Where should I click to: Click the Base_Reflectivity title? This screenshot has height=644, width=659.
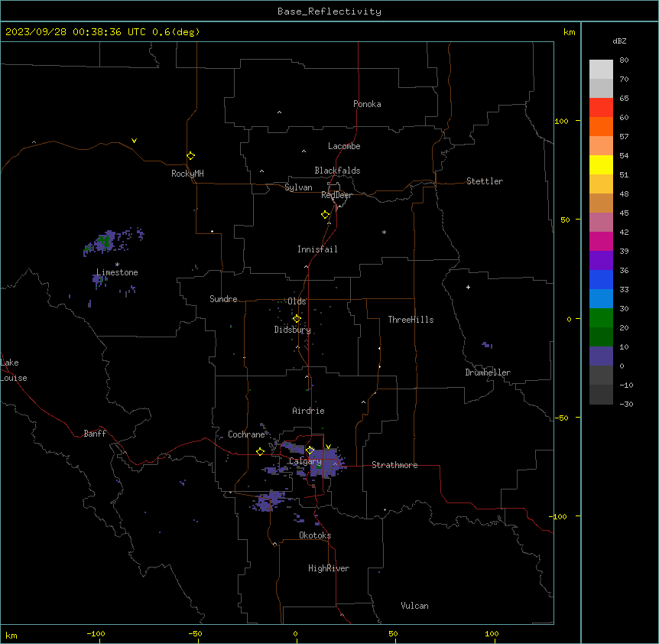tap(329, 11)
